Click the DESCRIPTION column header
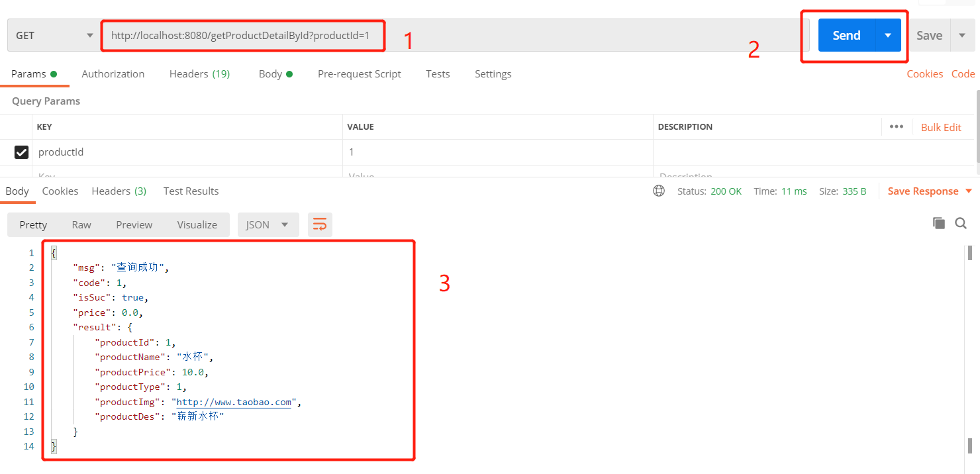Screen dimensions: 980x474 pyautogui.click(x=685, y=127)
